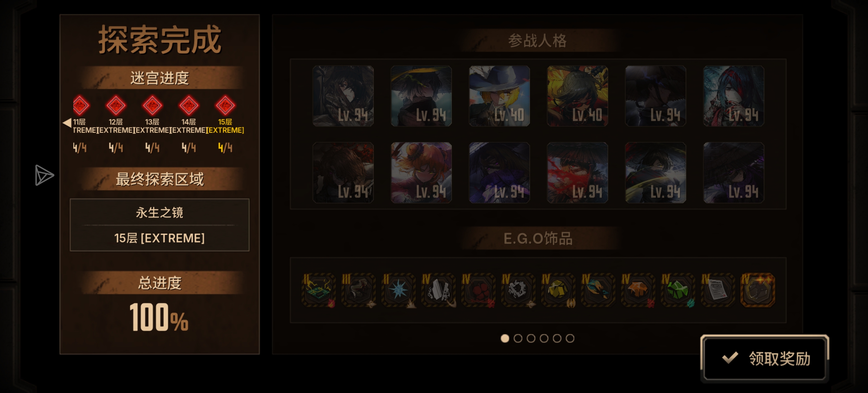Show earlier floors with left arrow
Viewport: 868px width, 393px height.
[x=67, y=123]
